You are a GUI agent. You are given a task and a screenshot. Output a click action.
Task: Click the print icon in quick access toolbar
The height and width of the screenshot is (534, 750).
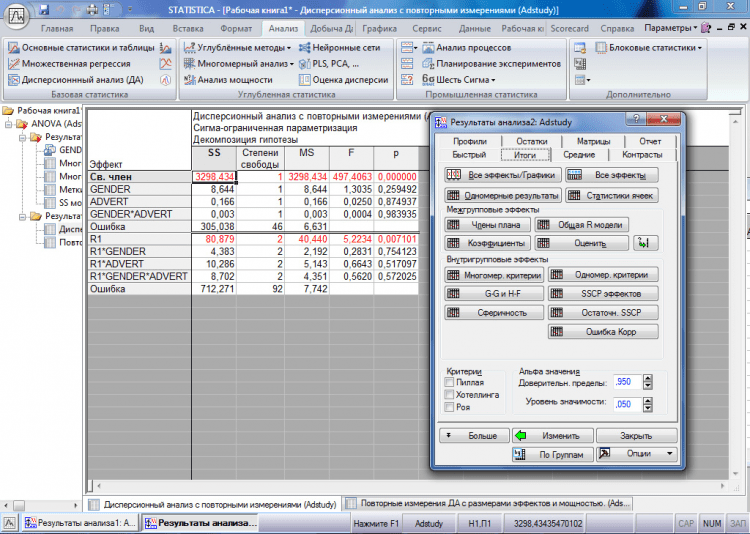[92, 9]
